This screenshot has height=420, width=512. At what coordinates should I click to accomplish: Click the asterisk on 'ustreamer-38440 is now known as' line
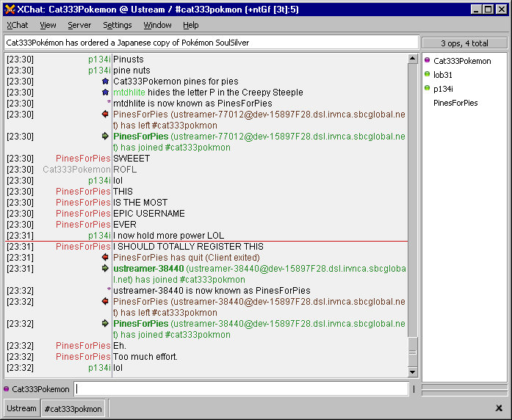pyautogui.click(x=109, y=289)
